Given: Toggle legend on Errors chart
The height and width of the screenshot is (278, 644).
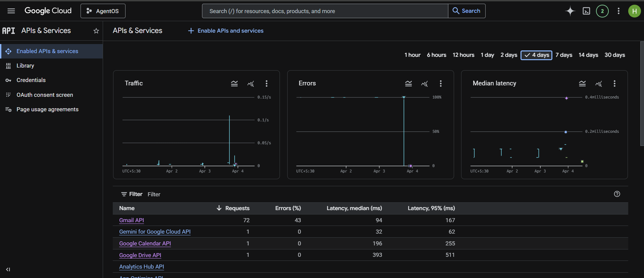Looking at the screenshot, I should (x=408, y=83).
